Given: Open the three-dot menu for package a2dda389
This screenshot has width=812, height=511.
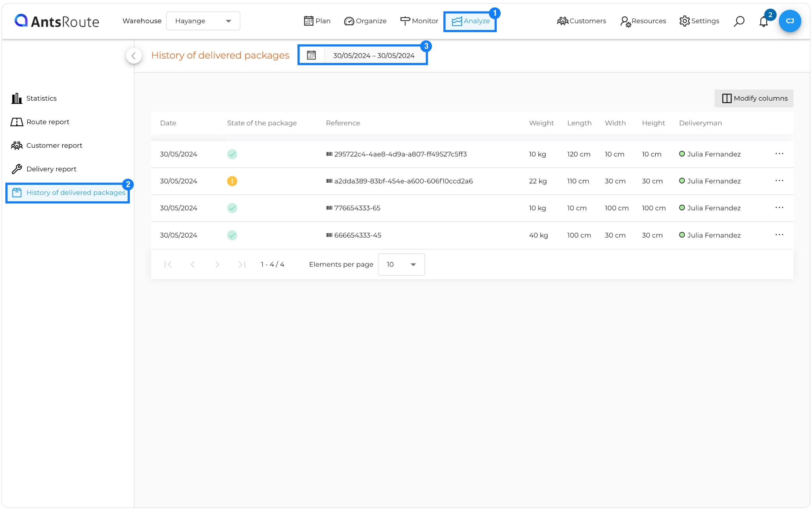Looking at the screenshot, I should [779, 180].
